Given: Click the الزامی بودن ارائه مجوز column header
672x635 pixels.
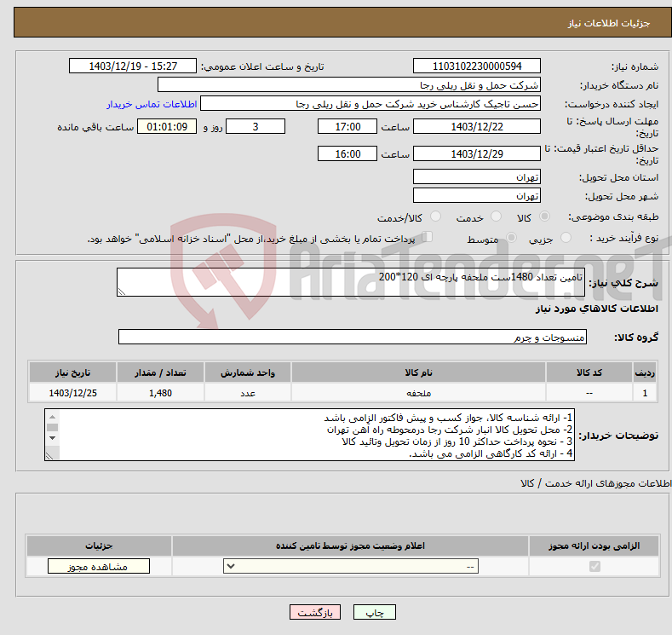Looking at the screenshot, I should [x=594, y=546].
